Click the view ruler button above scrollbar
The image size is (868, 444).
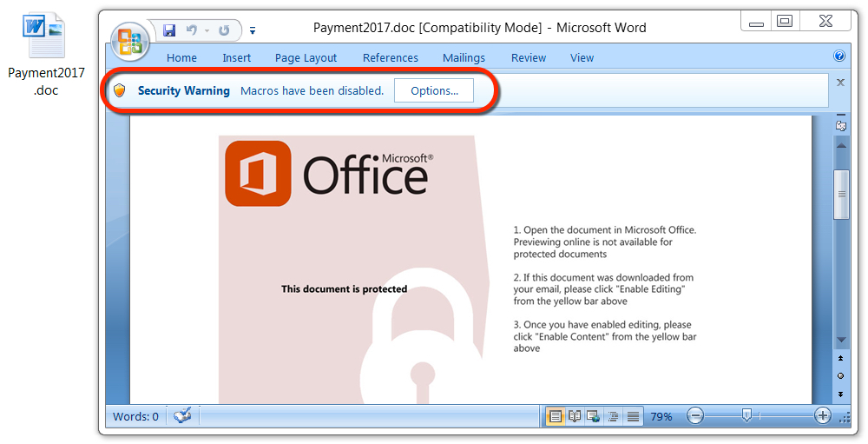841,125
